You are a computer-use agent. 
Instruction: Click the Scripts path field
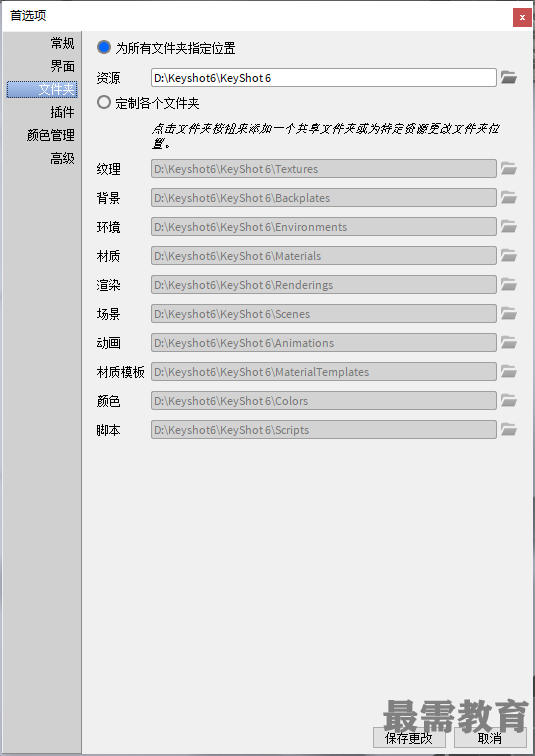coord(323,430)
